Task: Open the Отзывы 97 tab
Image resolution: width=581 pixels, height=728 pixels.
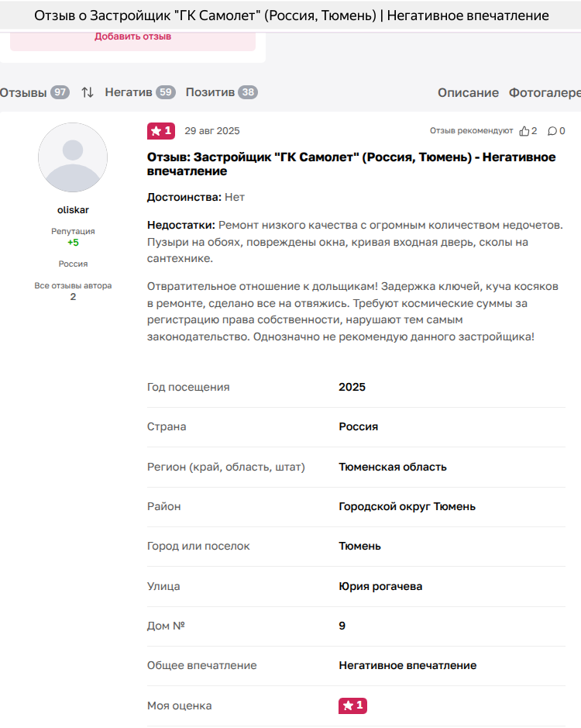Action: coord(34,92)
